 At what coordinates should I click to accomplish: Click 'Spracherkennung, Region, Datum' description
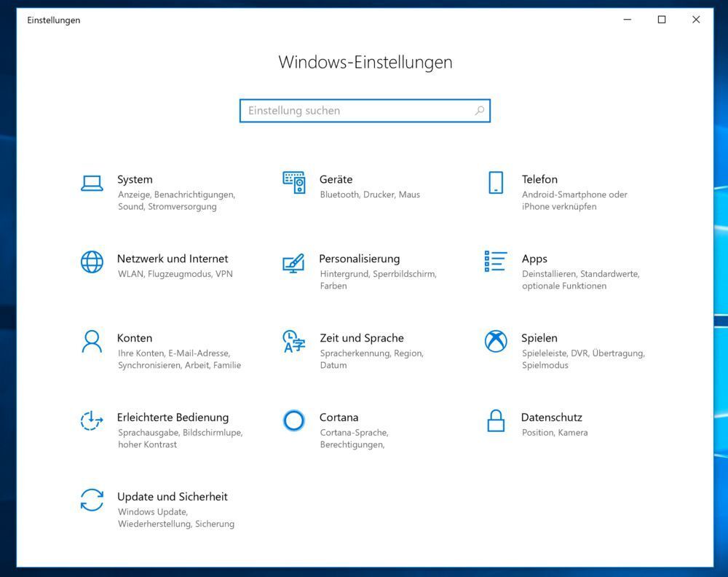(371, 359)
